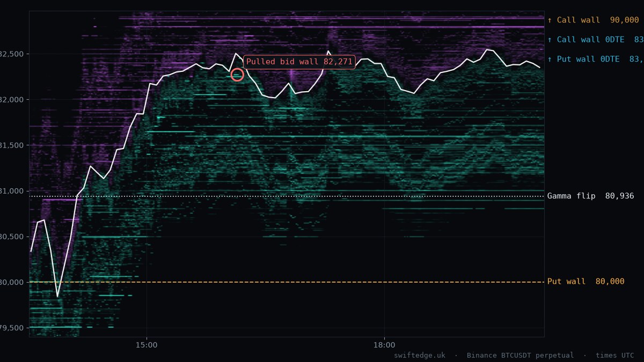Click the 79,500 price axis label
644x362 pixels.
click(11, 328)
